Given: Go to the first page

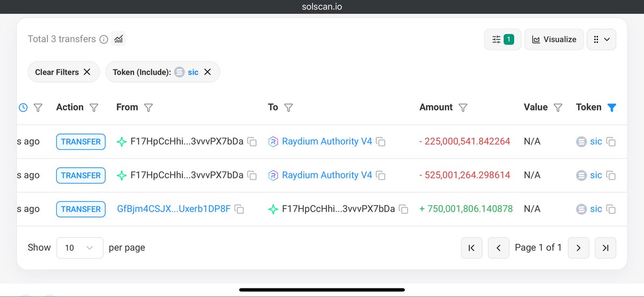Looking at the screenshot, I should click(472, 248).
